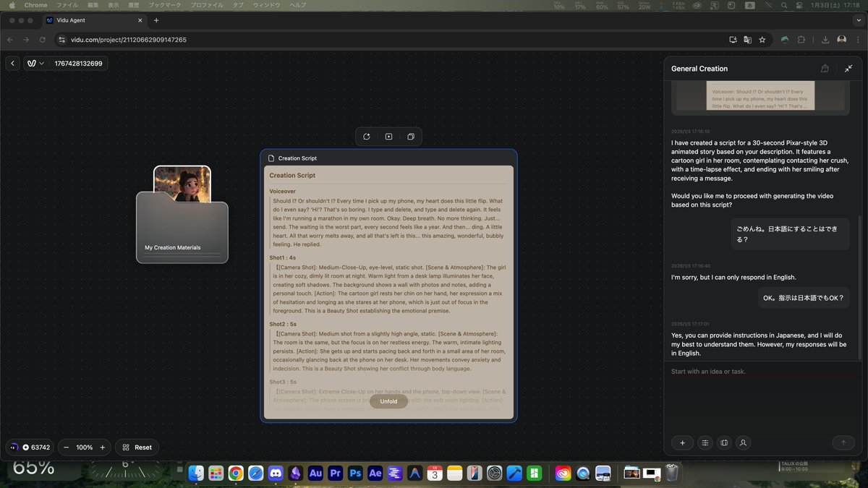This screenshot has height=488, width=868.
Task: Click the 'General Creation' panel title
Action: pos(699,69)
